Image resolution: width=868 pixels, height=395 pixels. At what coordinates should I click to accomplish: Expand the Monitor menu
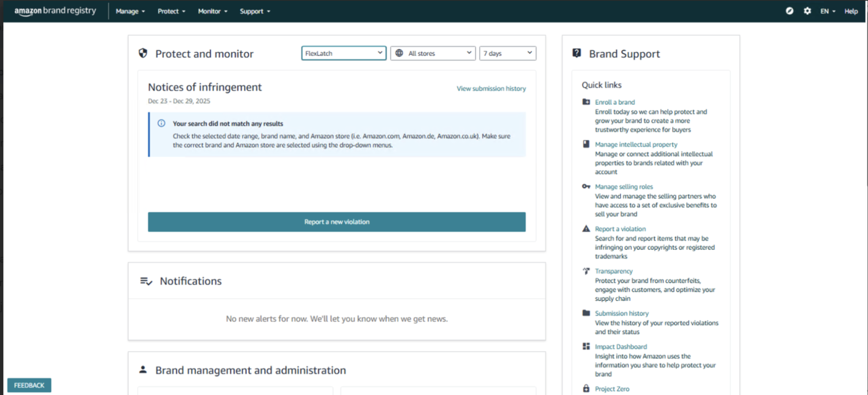point(212,11)
